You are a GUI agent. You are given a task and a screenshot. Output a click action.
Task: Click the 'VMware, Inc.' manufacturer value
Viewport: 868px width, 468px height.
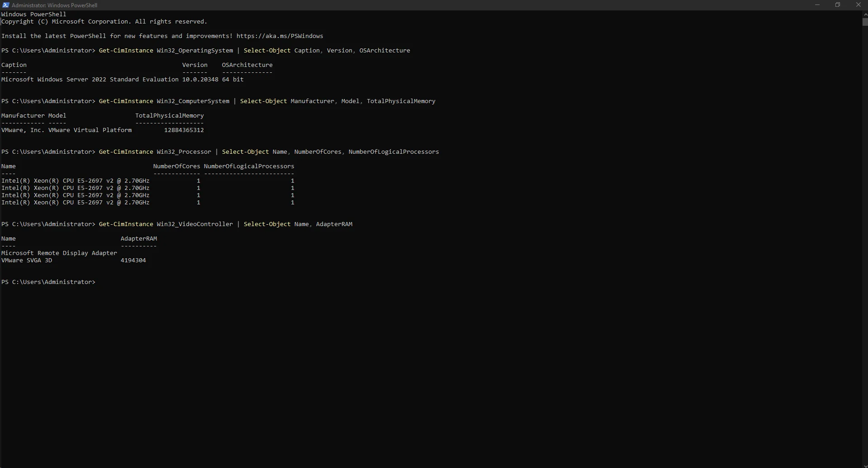tap(23, 130)
